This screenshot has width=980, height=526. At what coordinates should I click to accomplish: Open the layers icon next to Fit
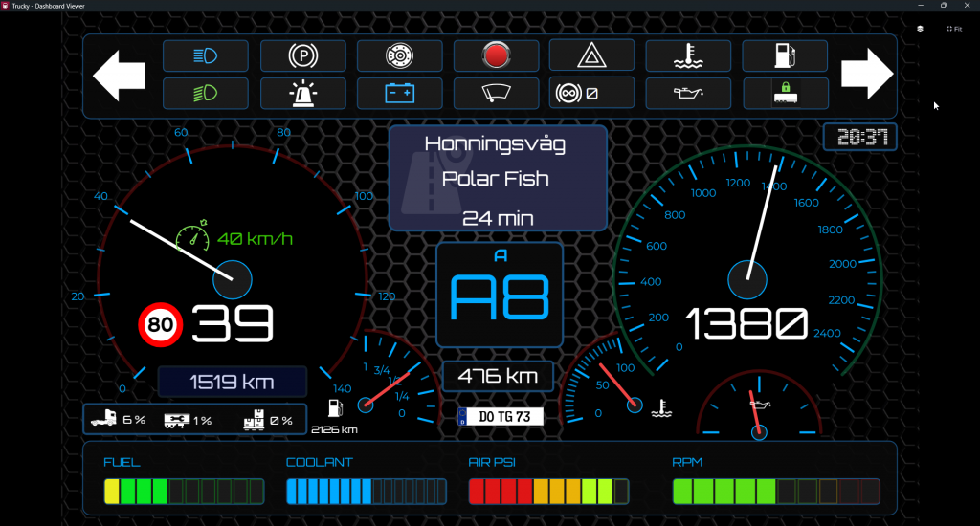920,29
